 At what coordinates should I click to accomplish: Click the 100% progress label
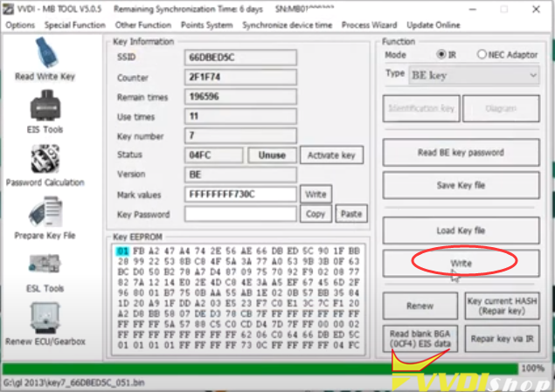point(533,368)
